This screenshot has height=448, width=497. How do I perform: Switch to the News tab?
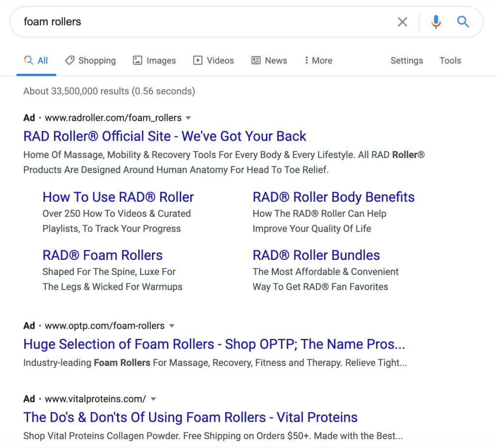pyautogui.click(x=269, y=61)
